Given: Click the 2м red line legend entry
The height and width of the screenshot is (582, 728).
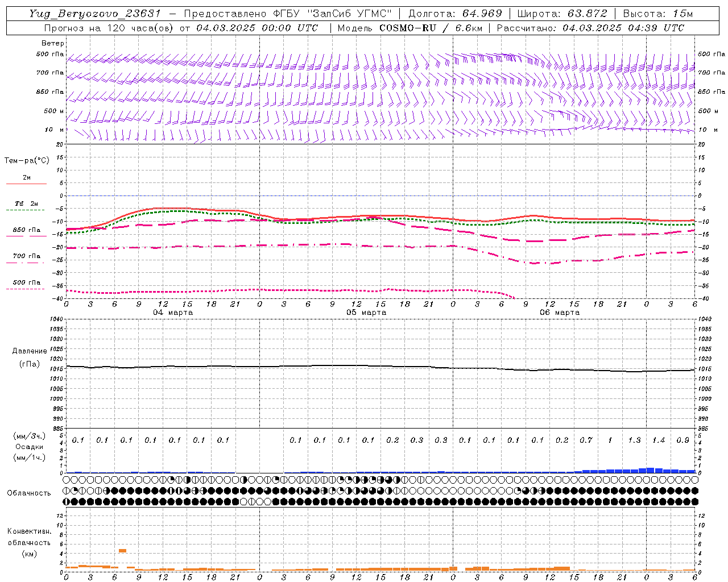Looking at the screenshot, I should [26, 180].
